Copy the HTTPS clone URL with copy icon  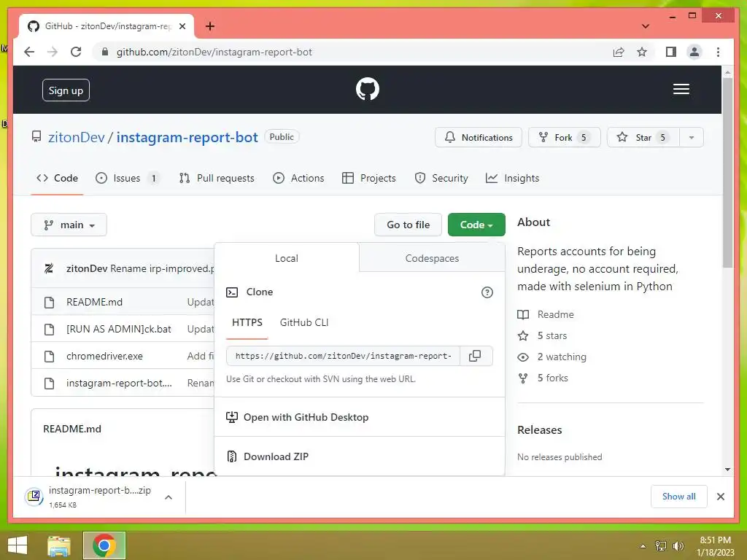tap(475, 356)
